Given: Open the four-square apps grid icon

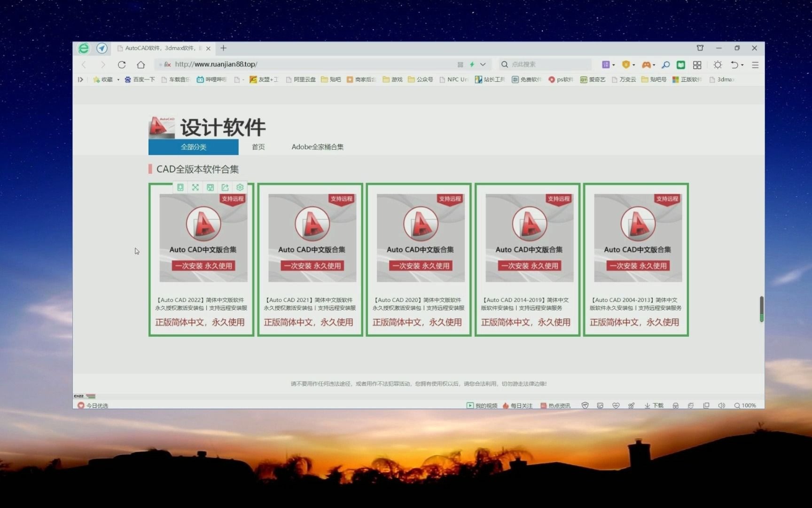Looking at the screenshot, I should (x=697, y=64).
